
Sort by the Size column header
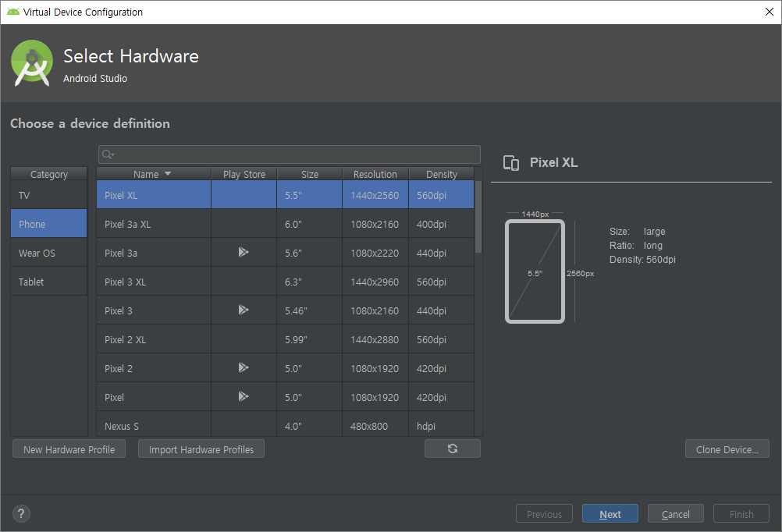pos(309,174)
